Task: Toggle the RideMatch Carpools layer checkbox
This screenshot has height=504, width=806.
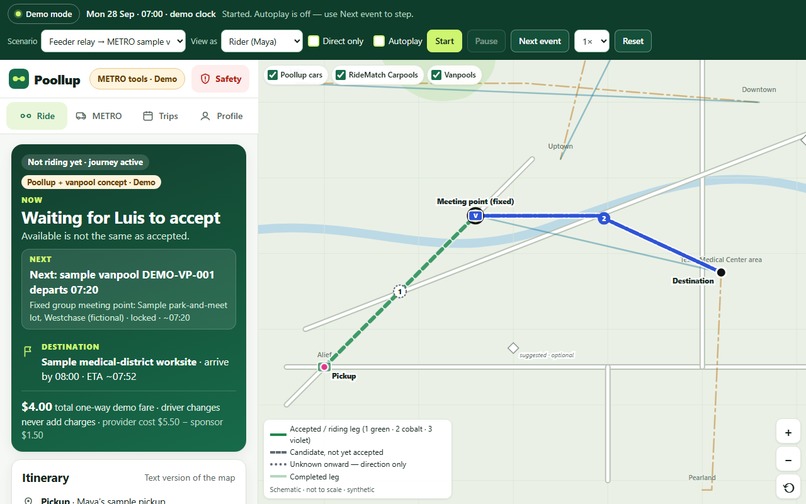Action: click(340, 75)
